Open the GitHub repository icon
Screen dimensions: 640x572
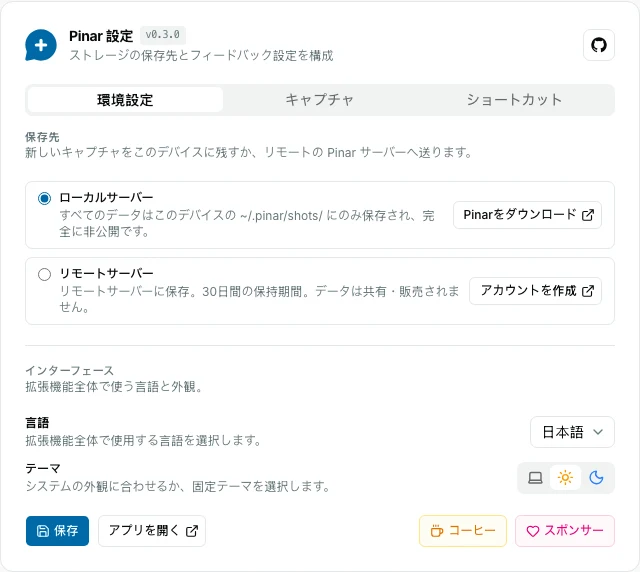(599, 45)
